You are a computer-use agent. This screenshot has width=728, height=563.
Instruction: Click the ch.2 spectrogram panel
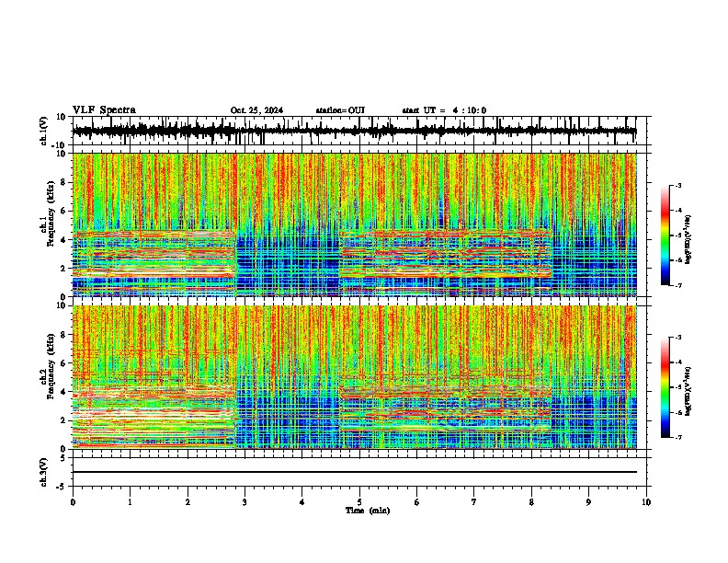pos(354,377)
